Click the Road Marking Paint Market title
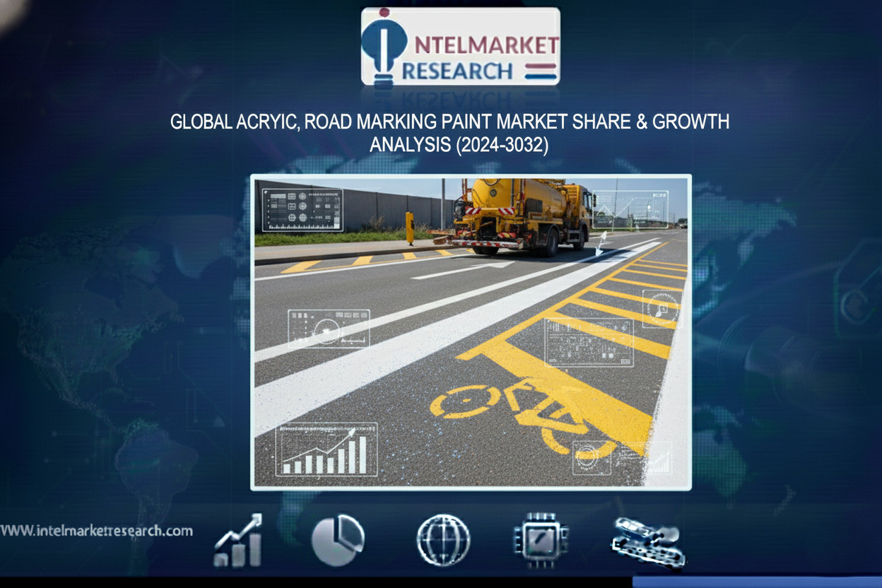This screenshot has height=588, width=882. coord(449,122)
